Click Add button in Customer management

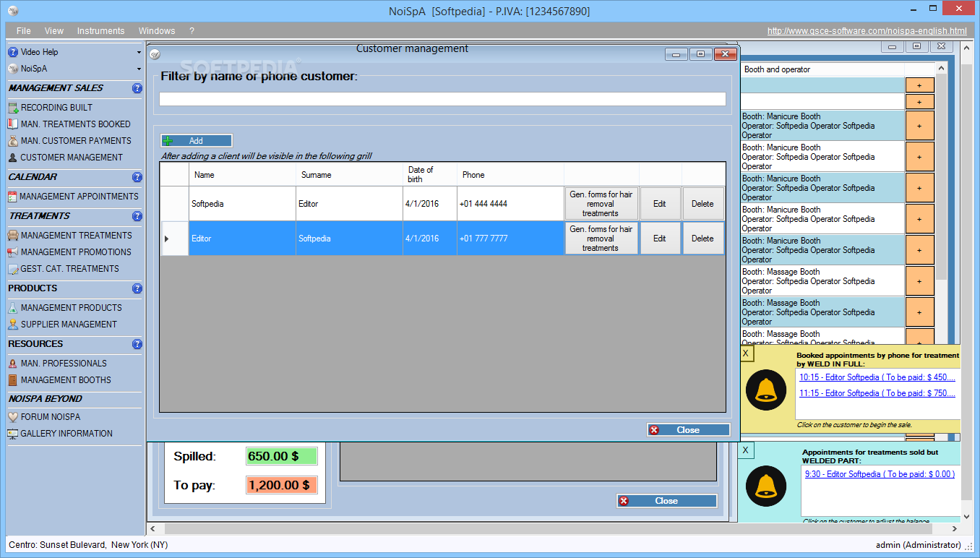coord(197,141)
